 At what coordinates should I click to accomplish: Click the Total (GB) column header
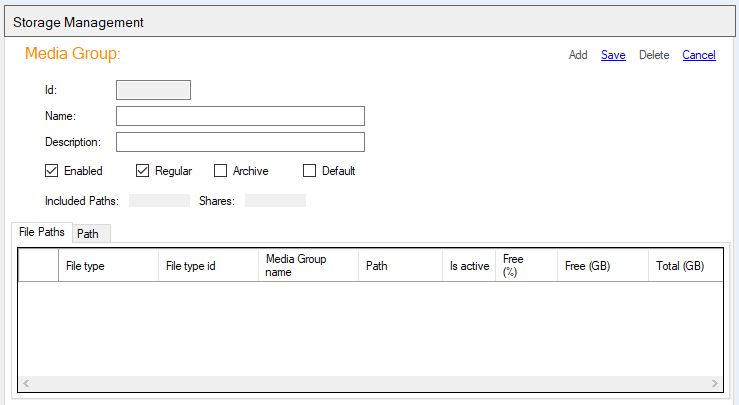(685, 266)
